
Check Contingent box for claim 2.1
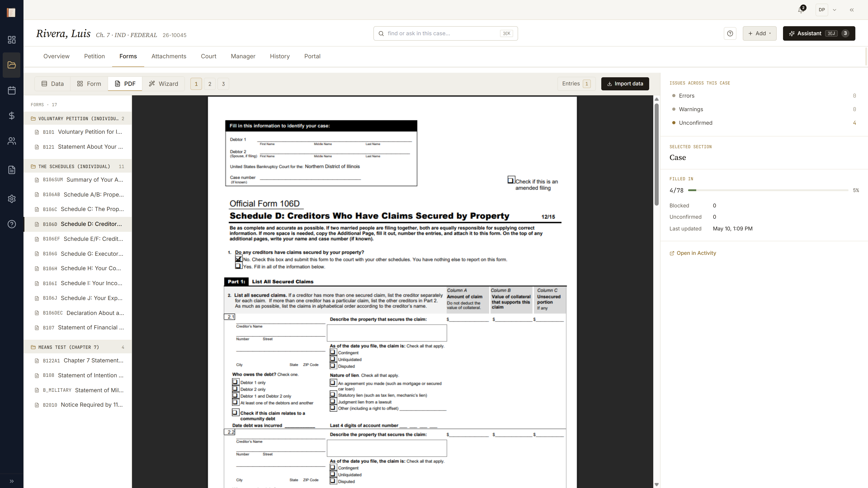333,352
